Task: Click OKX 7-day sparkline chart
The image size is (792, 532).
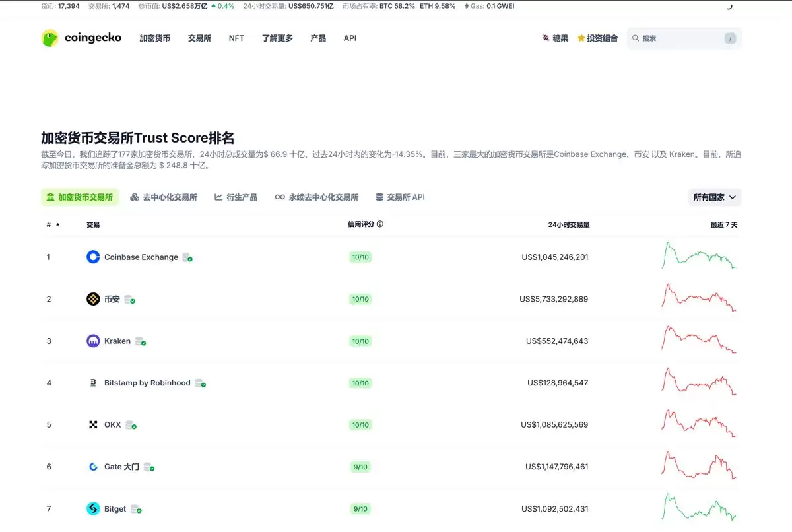Action: point(699,423)
